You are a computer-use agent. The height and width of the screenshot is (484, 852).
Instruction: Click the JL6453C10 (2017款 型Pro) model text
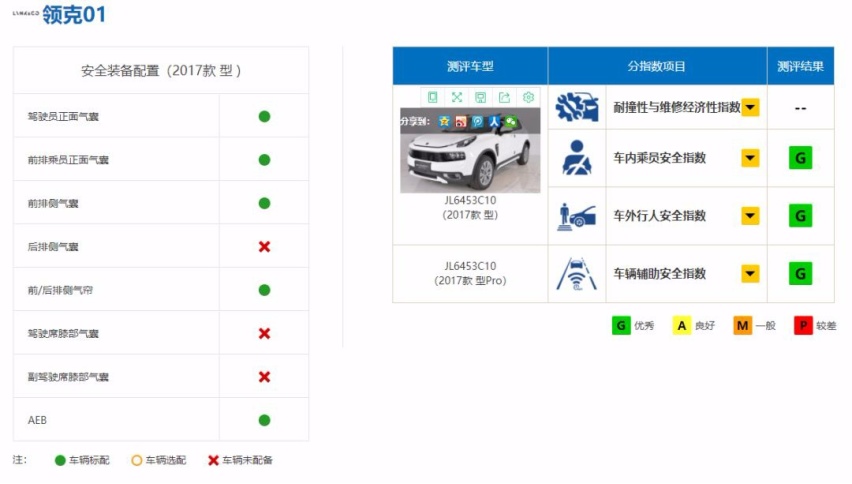click(x=470, y=273)
